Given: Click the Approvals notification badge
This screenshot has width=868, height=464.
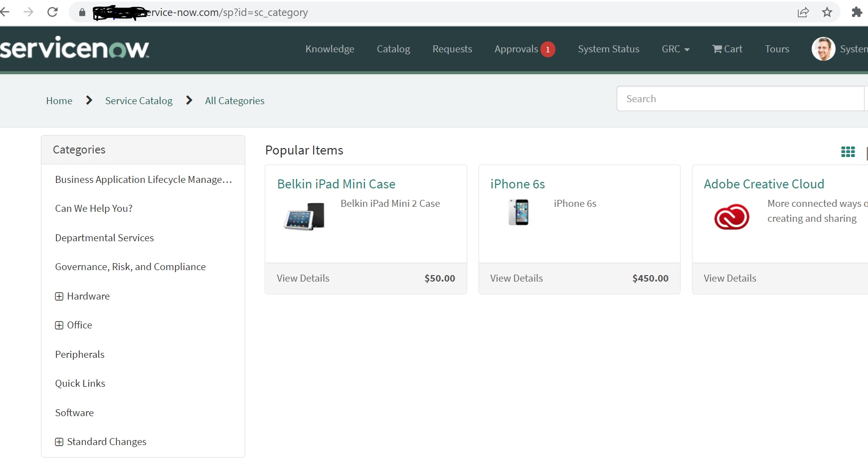Looking at the screenshot, I should click(547, 49).
